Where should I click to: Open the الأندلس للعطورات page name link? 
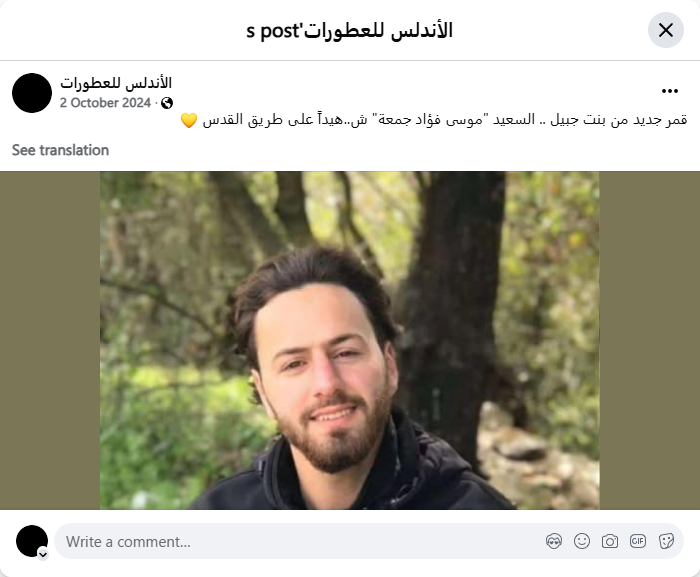click(116, 83)
